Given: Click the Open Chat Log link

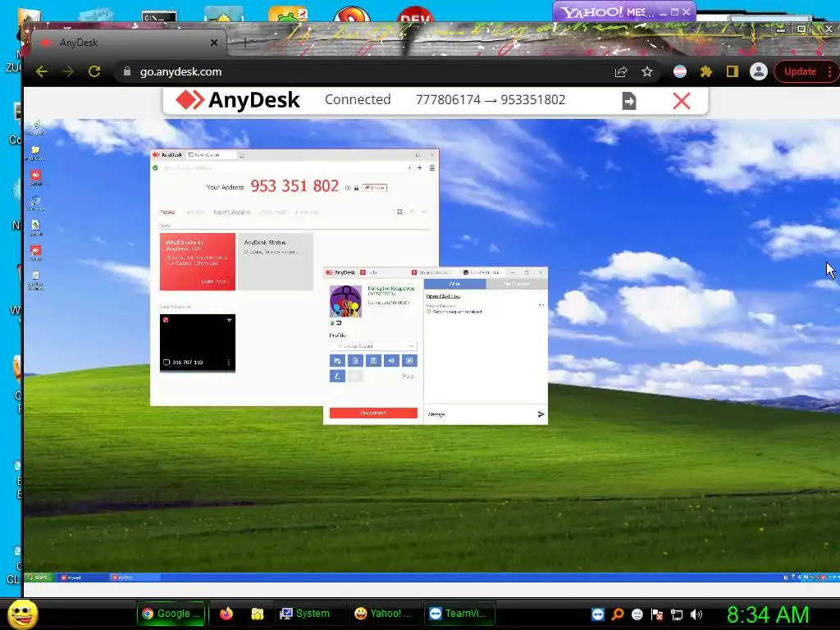Looking at the screenshot, I should point(443,296).
